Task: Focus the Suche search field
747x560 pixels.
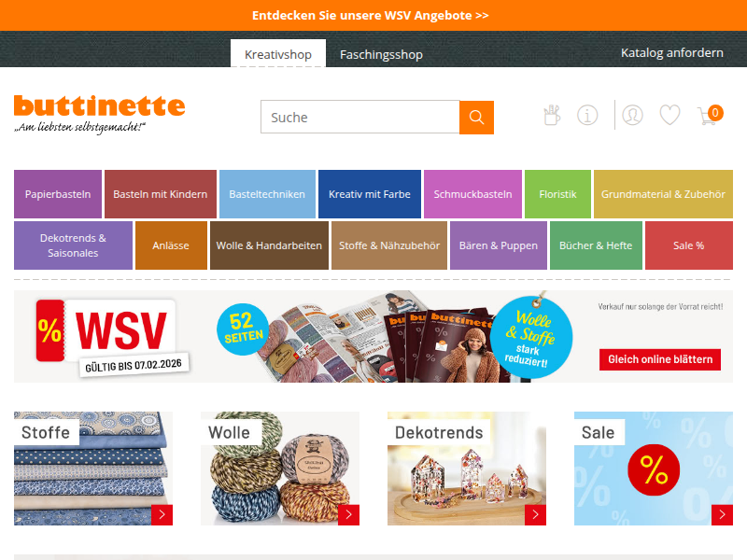Action: tap(360, 118)
